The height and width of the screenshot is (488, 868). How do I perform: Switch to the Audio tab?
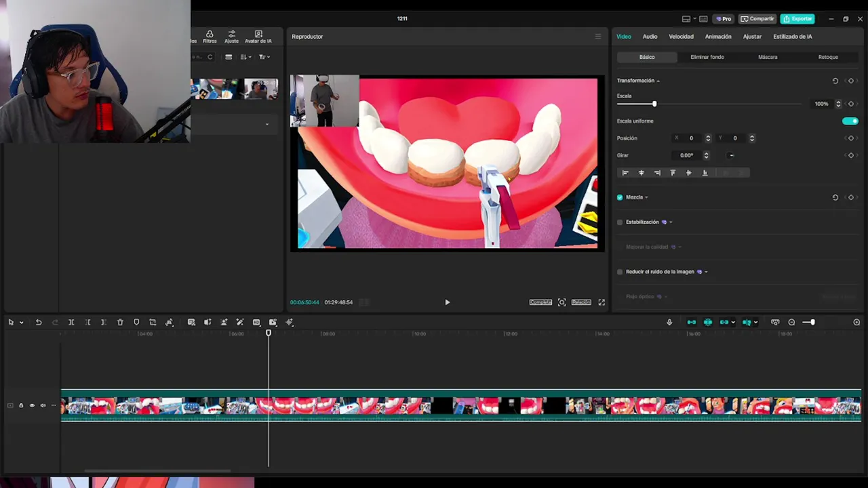pyautogui.click(x=650, y=37)
